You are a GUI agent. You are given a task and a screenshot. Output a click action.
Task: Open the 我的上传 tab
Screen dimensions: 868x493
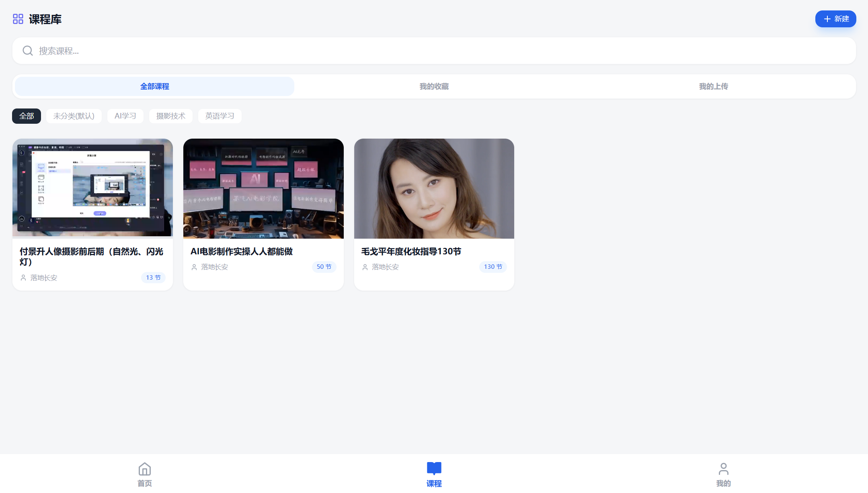[x=713, y=86]
